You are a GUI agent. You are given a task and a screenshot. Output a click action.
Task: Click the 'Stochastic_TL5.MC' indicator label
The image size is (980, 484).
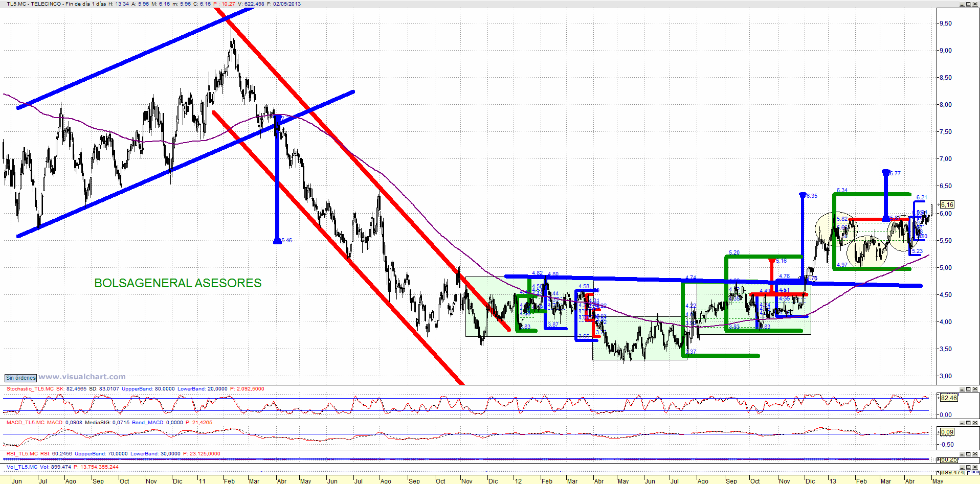[30, 389]
